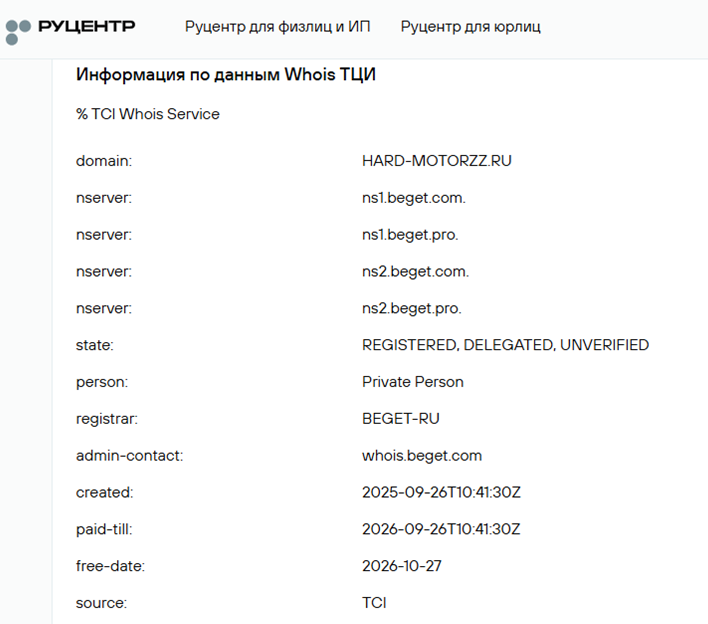Click the РУЦЕНТР logo text

point(86,26)
